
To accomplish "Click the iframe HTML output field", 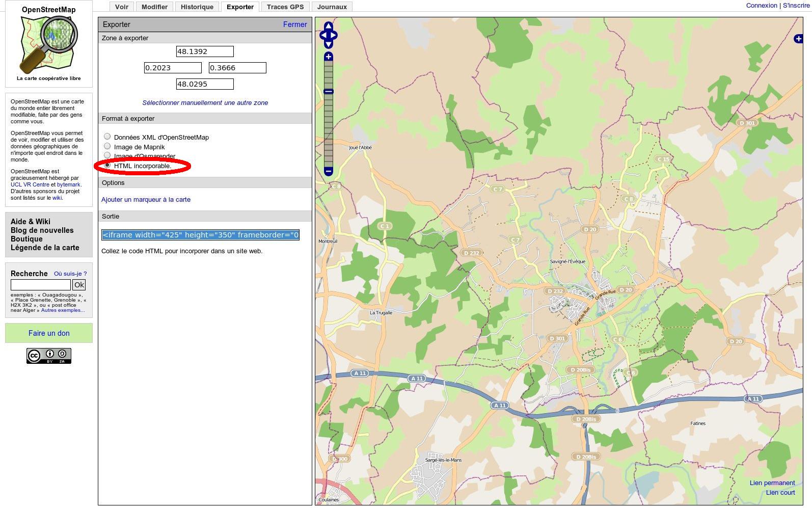I will [x=200, y=234].
